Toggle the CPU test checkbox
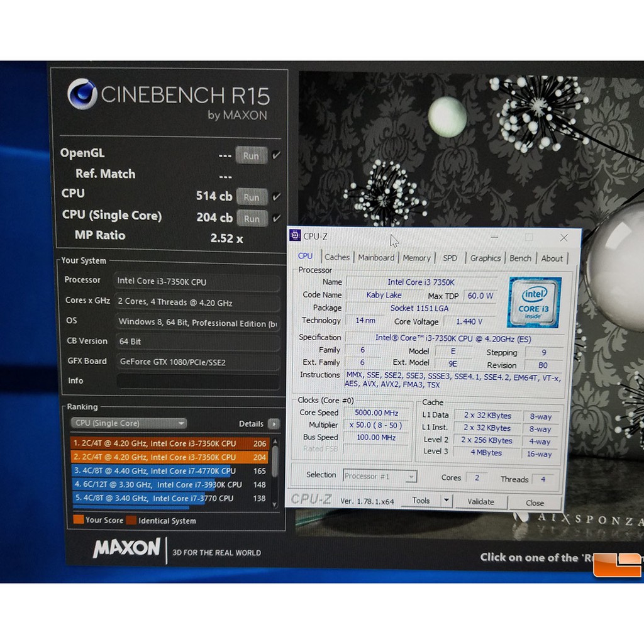Viewport: 644px width, 644px height. click(277, 197)
